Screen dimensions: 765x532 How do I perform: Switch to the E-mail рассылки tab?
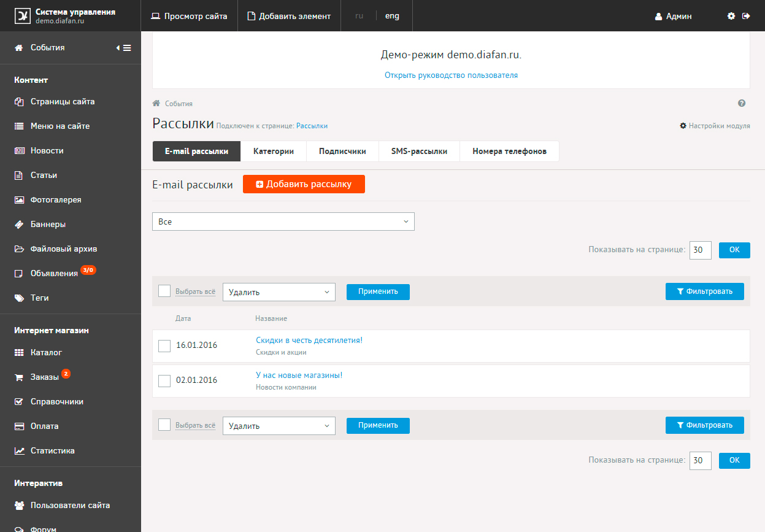(x=196, y=151)
